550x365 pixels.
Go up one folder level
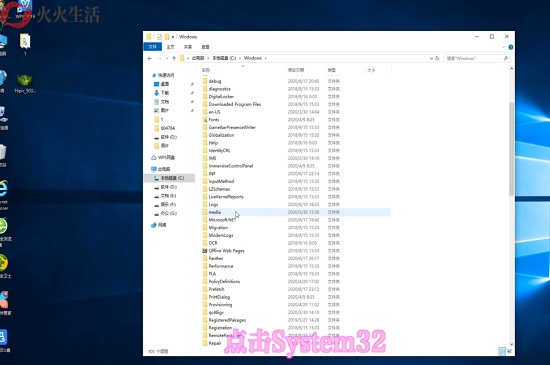(174, 58)
